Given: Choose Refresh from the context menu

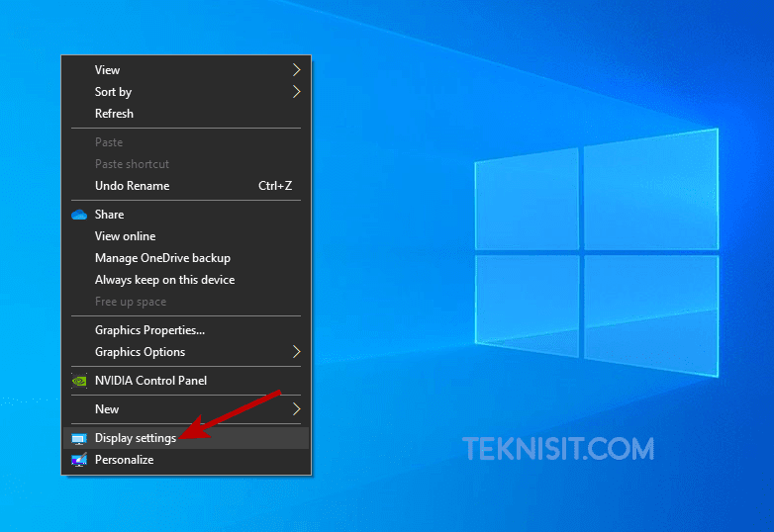Looking at the screenshot, I should click(186, 114).
